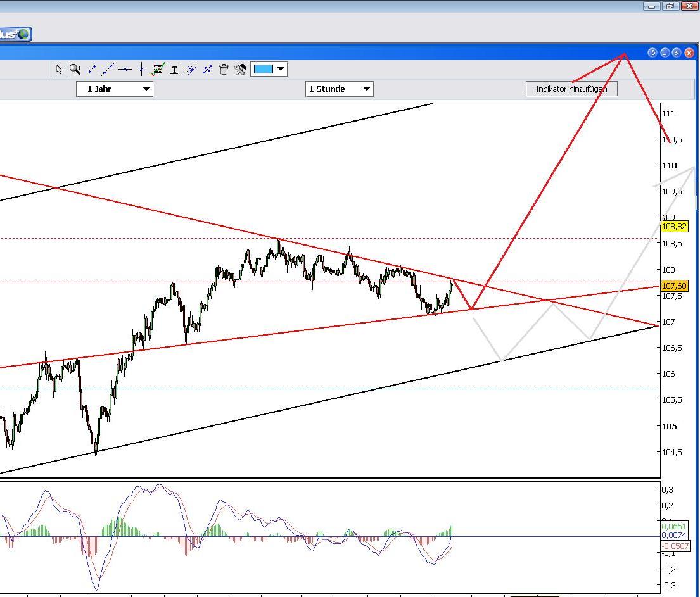Viewport: 700px width, 597px height.
Task: Click the trash can delete icon
Action: point(224,69)
